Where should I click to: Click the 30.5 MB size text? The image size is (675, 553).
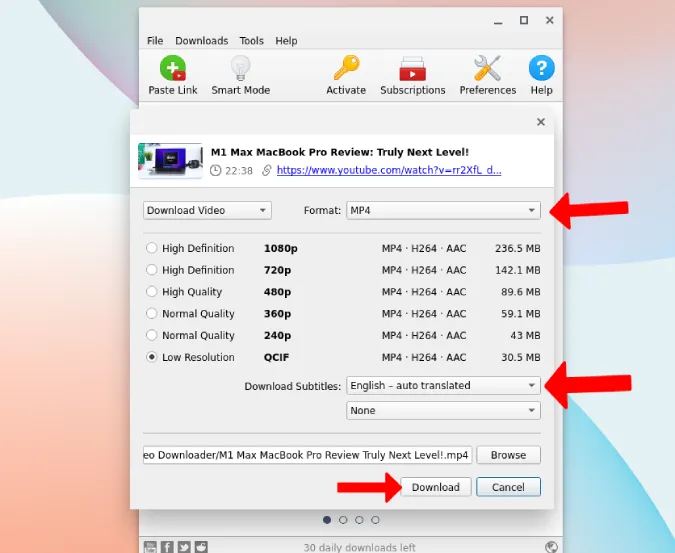[x=520, y=357]
